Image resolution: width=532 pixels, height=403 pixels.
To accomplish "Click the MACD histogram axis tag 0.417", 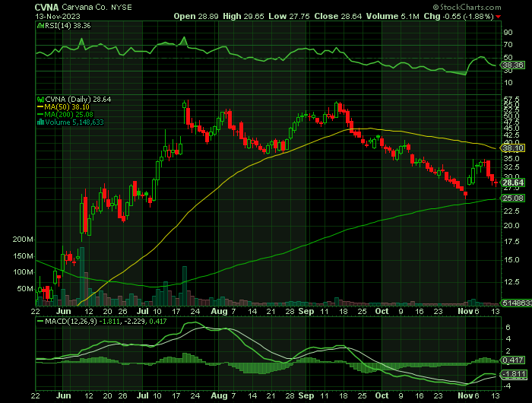I will [514, 360].
